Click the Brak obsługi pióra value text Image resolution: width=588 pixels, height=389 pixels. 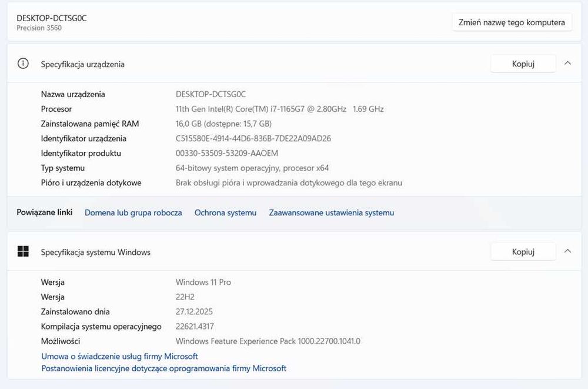tap(289, 183)
